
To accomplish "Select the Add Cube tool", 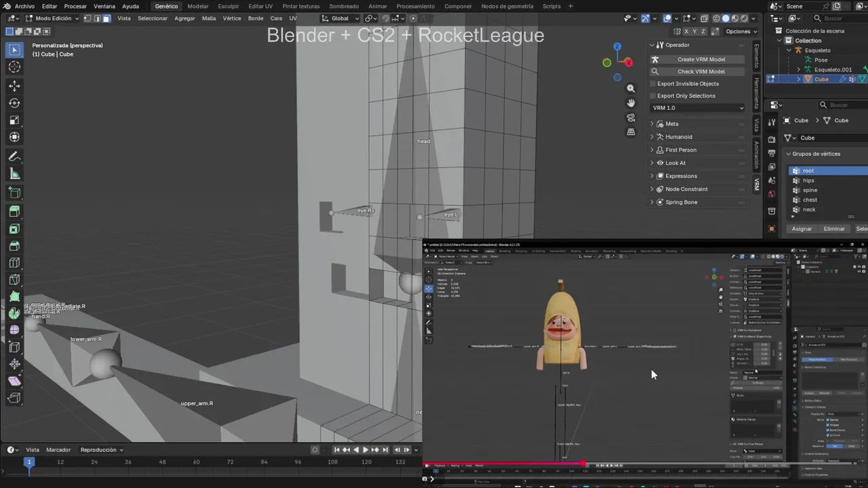I will coord(14,193).
